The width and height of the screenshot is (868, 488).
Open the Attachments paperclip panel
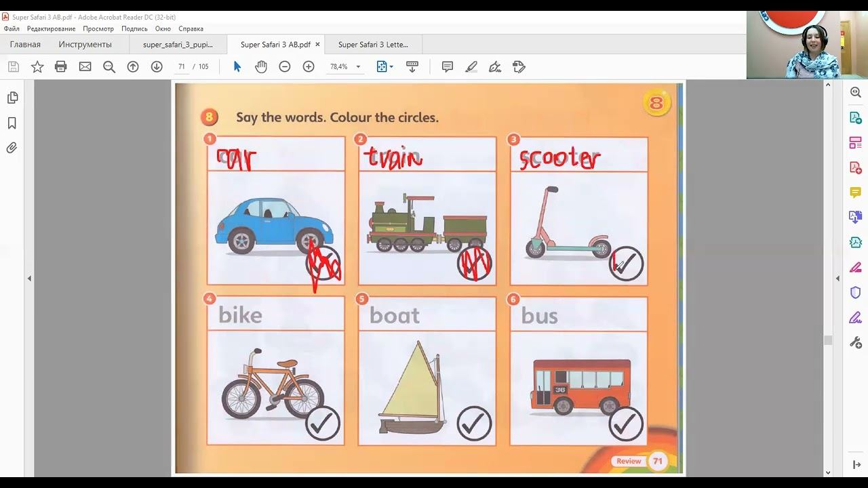12,148
